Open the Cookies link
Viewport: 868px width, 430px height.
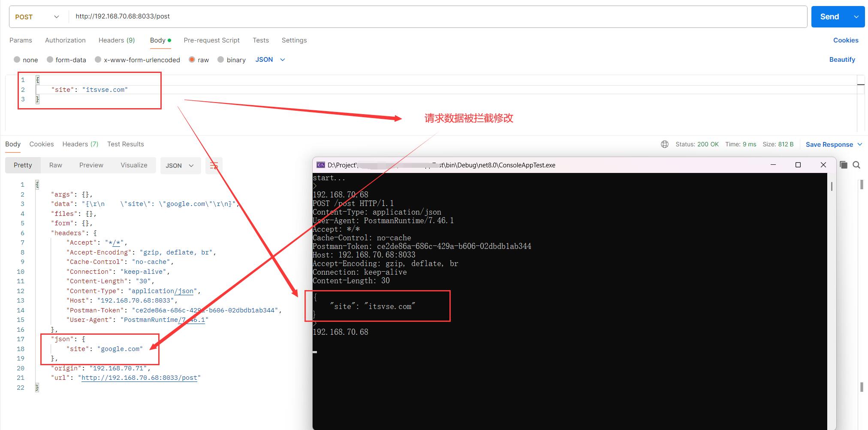click(846, 40)
